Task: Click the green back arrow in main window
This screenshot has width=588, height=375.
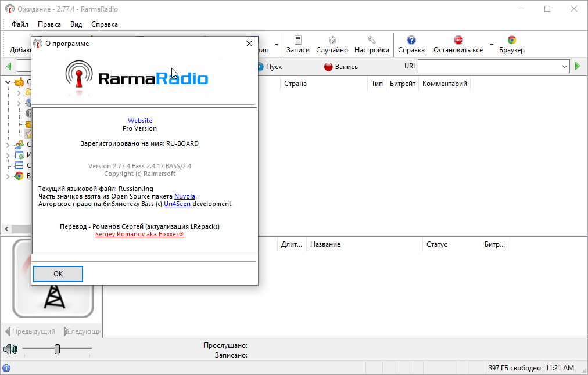Action: pyautogui.click(x=9, y=67)
